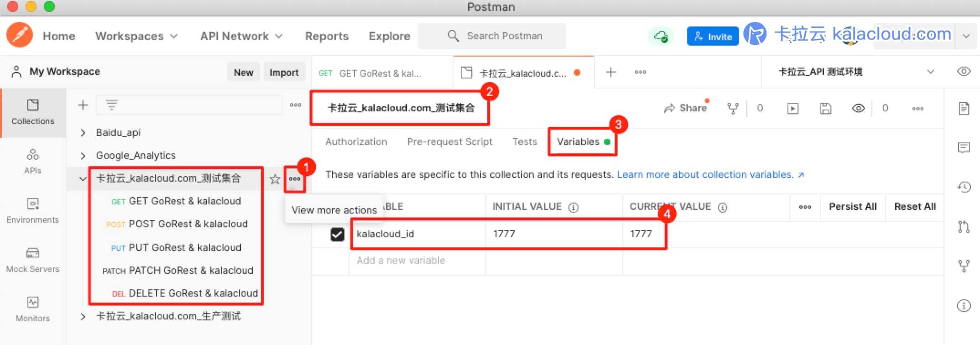Open variables table column options ellipsis
Image resolution: width=980 pixels, height=345 pixels.
pyautogui.click(x=805, y=207)
